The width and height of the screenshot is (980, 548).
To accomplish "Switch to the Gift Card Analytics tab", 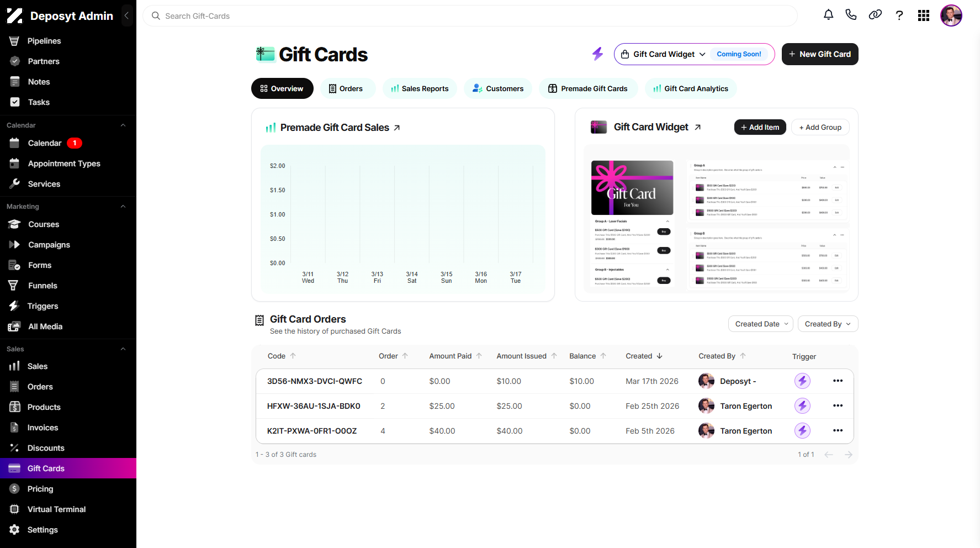I will 691,88.
